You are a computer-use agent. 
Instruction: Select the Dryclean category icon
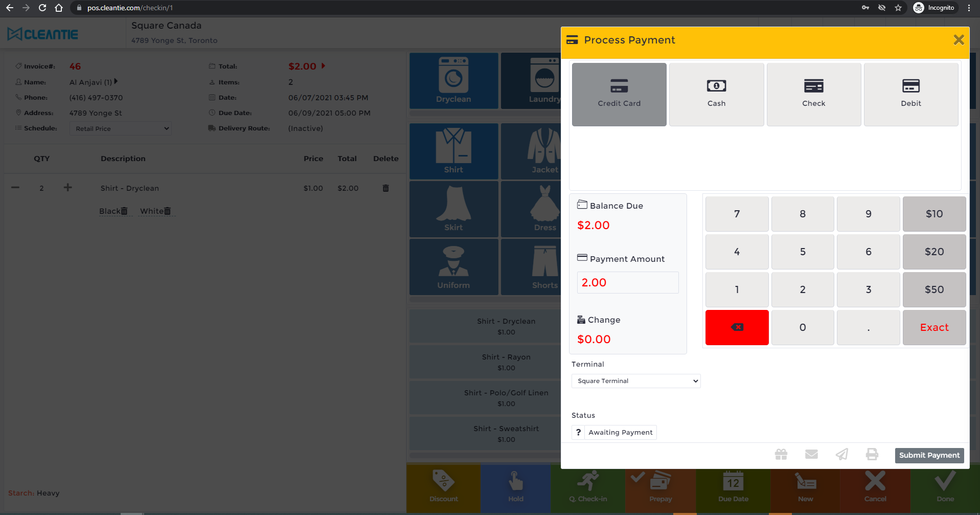click(x=453, y=80)
